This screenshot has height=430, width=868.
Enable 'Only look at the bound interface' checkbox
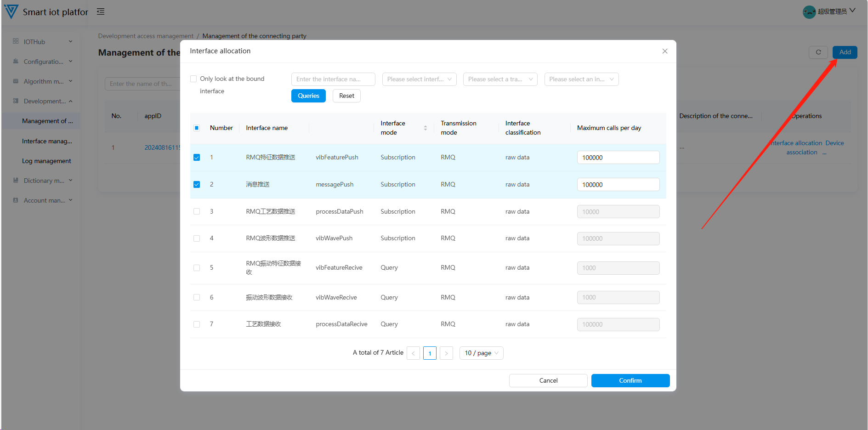click(193, 79)
